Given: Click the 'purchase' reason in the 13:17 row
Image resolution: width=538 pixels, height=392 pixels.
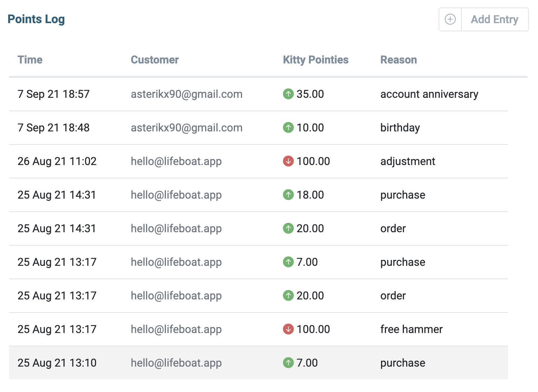Looking at the screenshot, I should [x=403, y=262].
